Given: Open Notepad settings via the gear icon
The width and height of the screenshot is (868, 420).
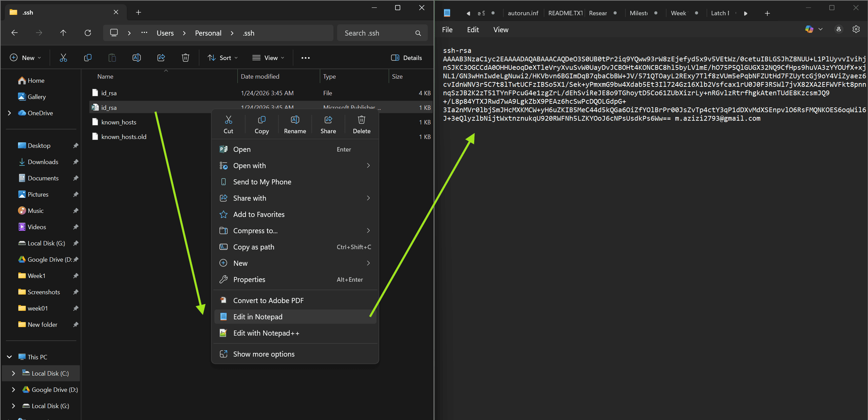Looking at the screenshot, I should coord(856,29).
